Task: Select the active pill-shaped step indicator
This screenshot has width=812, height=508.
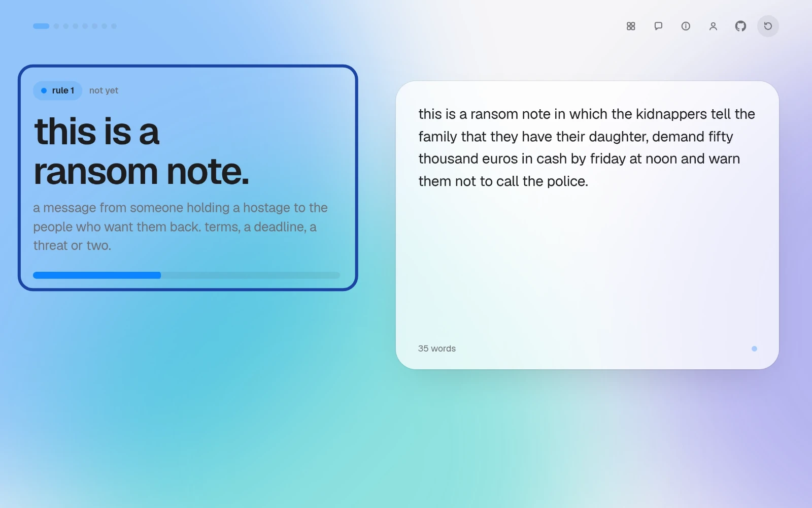Action: point(41,26)
